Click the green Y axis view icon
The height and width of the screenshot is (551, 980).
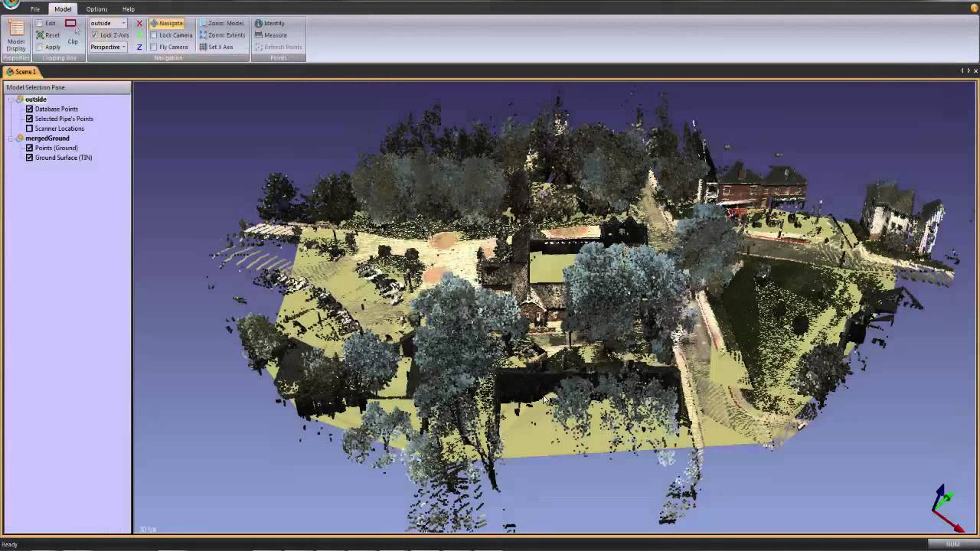pos(139,35)
